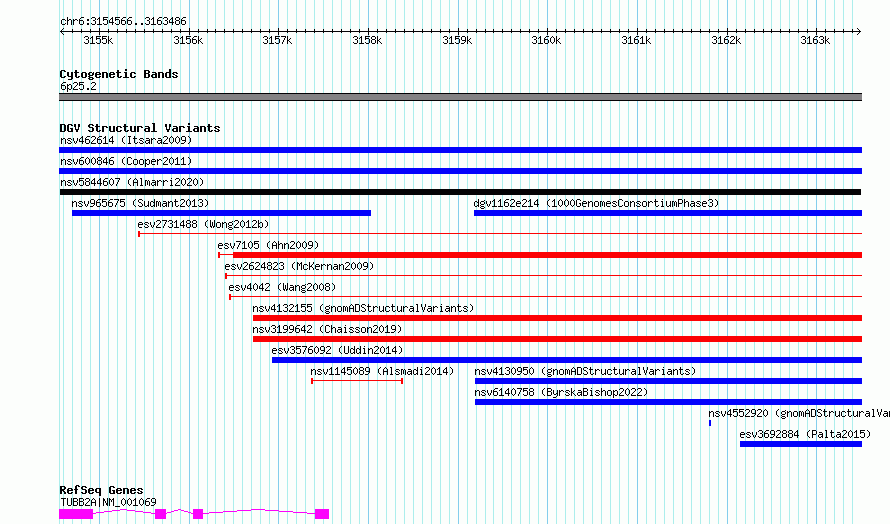Image resolution: width=890 pixels, height=524 pixels.
Task: Click the esv3576092 (Uddin2014) blue bar
Action: tap(567, 360)
